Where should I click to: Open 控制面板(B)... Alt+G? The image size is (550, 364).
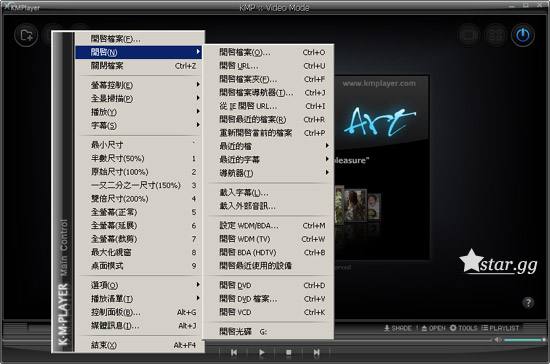140,312
